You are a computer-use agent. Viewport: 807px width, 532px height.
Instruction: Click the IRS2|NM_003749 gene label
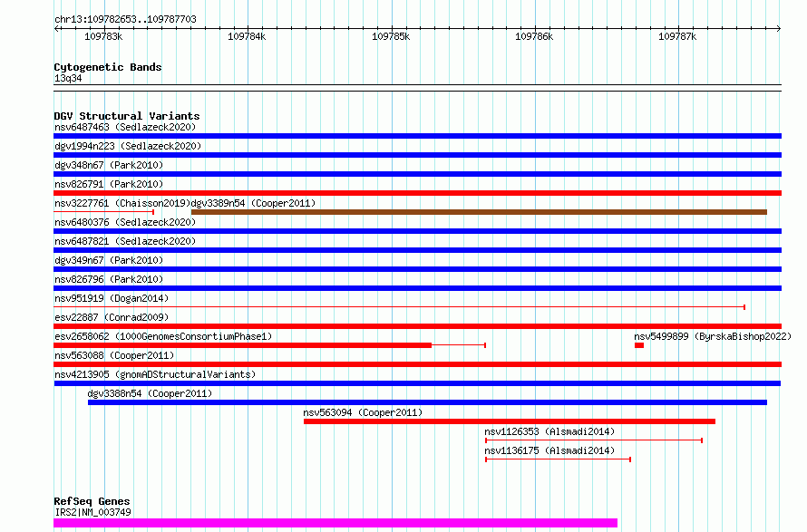pos(92,512)
